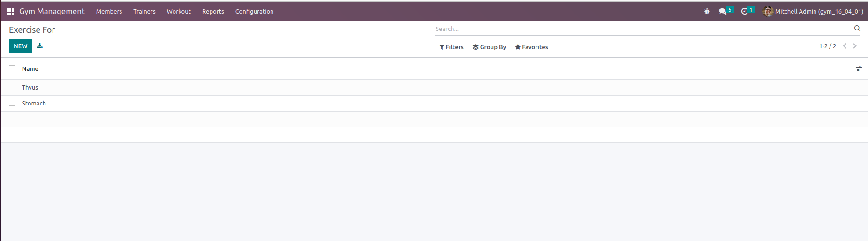Open Mitchell Admin user menu
This screenshot has height=241, width=868.
[813, 11]
